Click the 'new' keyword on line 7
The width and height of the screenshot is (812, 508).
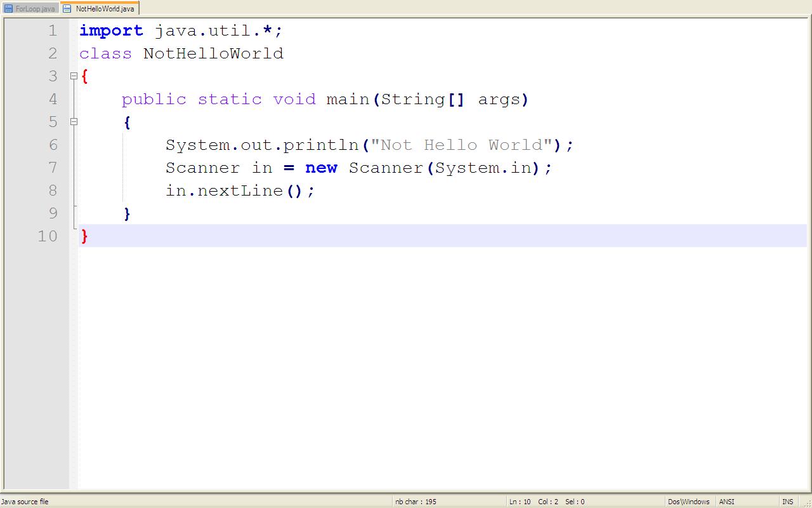click(321, 168)
